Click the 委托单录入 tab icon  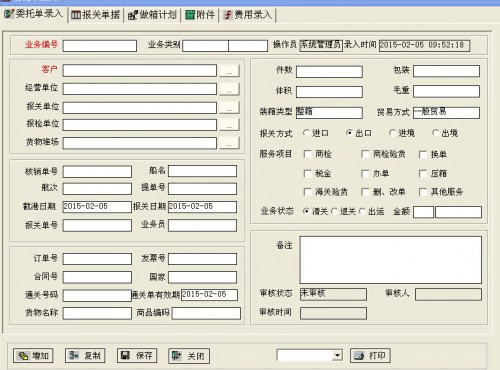point(9,14)
